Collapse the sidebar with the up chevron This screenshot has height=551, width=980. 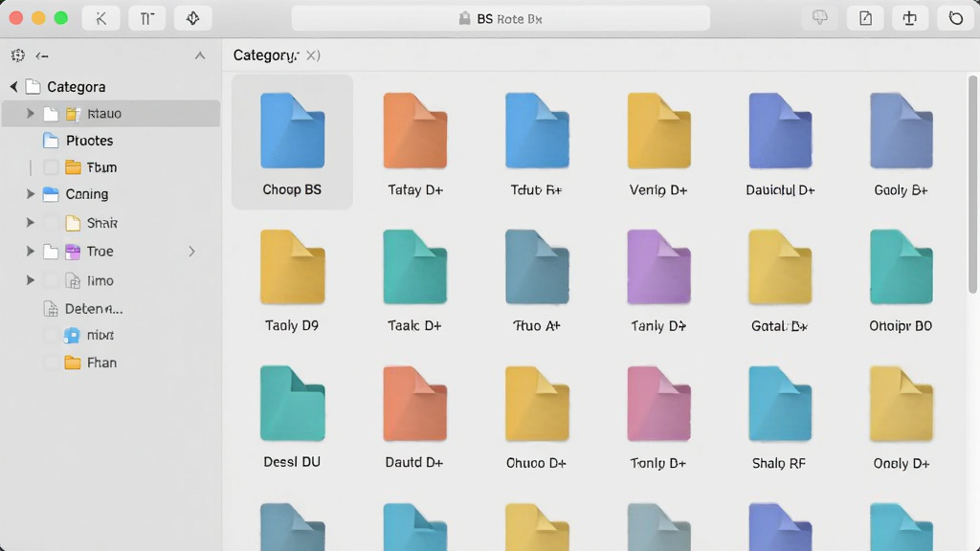pyautogui.click(x=200, y=55)
